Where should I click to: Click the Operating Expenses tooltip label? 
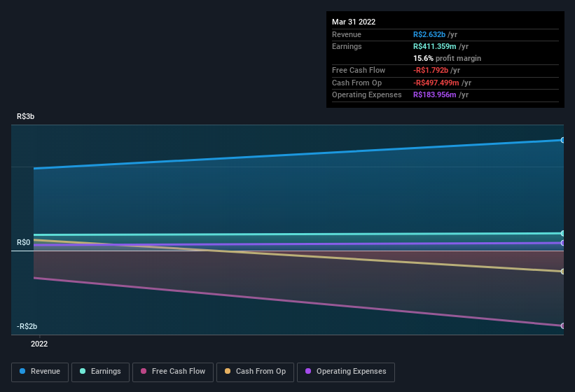[x=367, y=94]
